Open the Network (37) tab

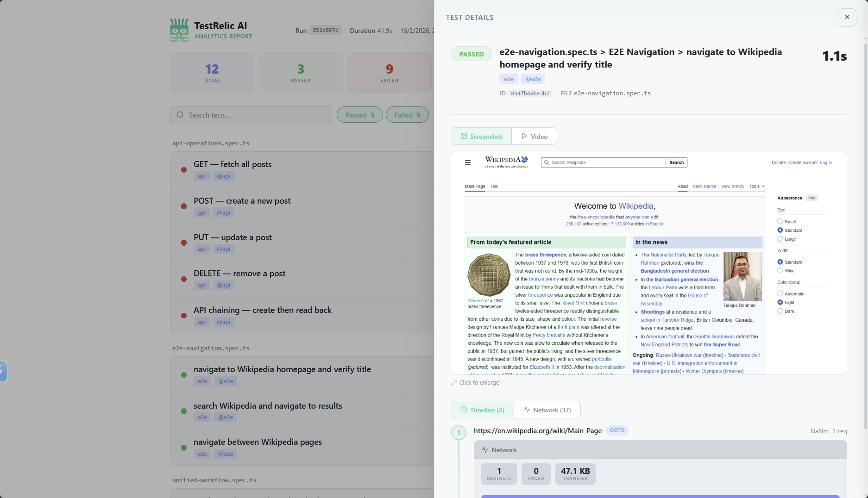click(547, 410)
